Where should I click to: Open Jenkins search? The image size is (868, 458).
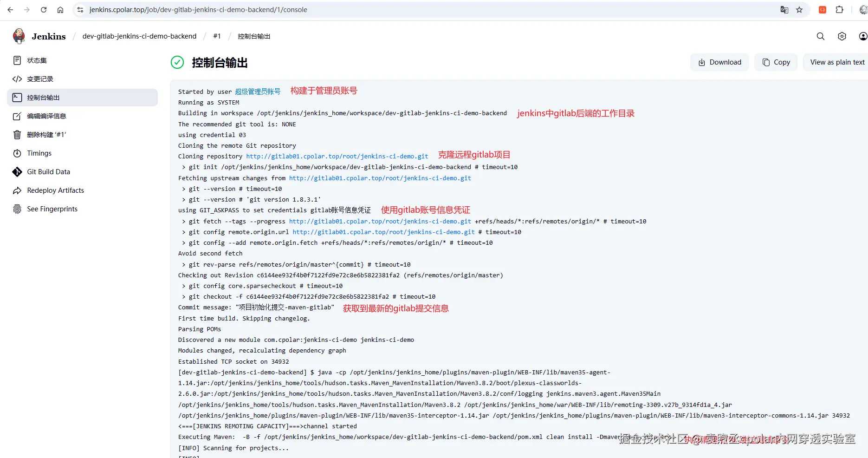[821, 36]
